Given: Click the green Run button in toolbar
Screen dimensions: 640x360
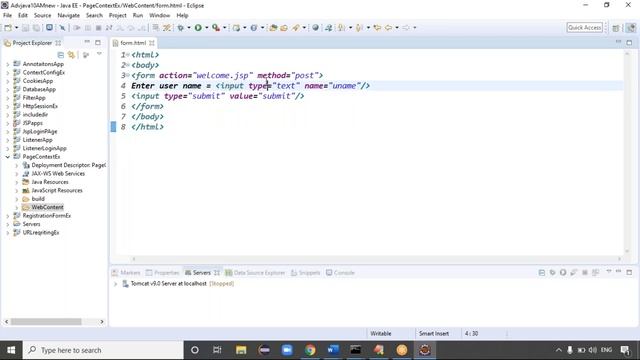Looking at the screenshot, I should click(198, 28).
